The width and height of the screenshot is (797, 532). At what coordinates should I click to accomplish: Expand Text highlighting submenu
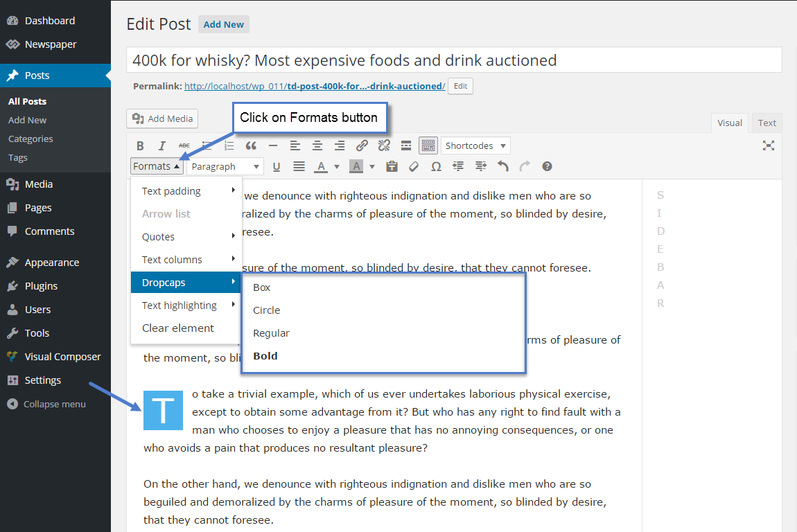[x=186, y=305]
